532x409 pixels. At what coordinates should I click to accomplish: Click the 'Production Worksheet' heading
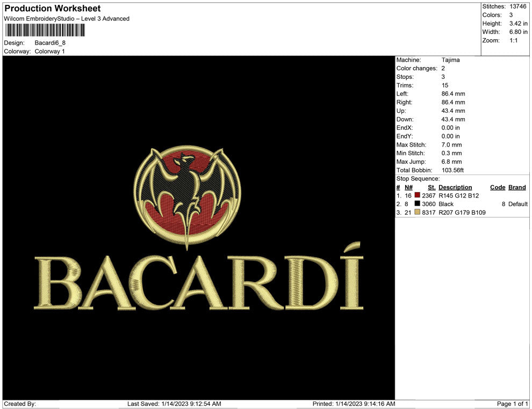tap(53, 9)
